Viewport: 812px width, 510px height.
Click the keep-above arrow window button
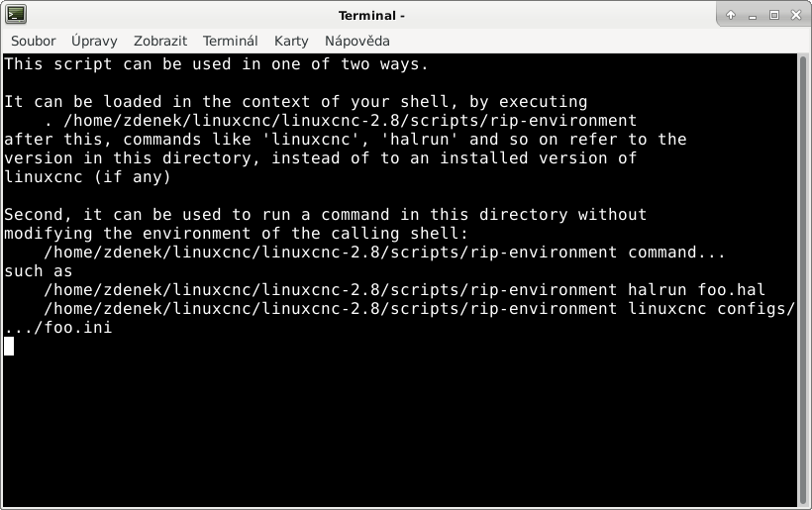pos(731,15)
